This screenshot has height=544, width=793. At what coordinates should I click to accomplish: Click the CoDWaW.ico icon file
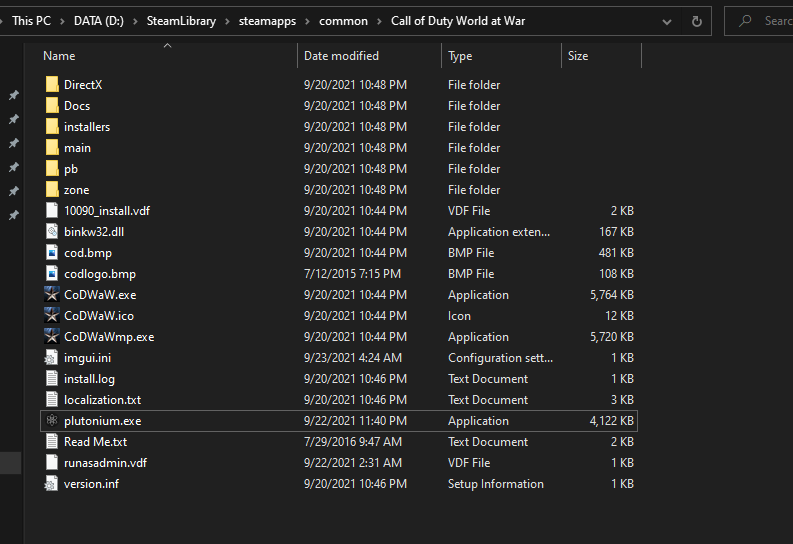point(53,316)
